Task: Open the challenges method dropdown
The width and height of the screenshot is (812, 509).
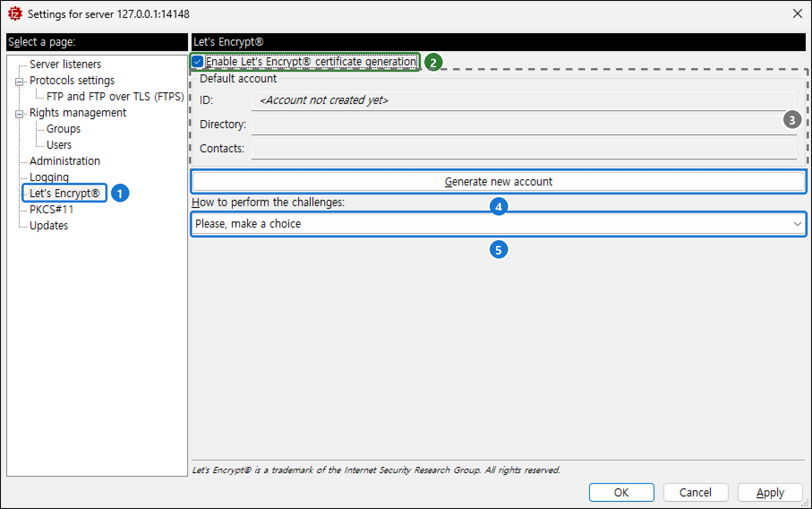Action: coord(498,224)
